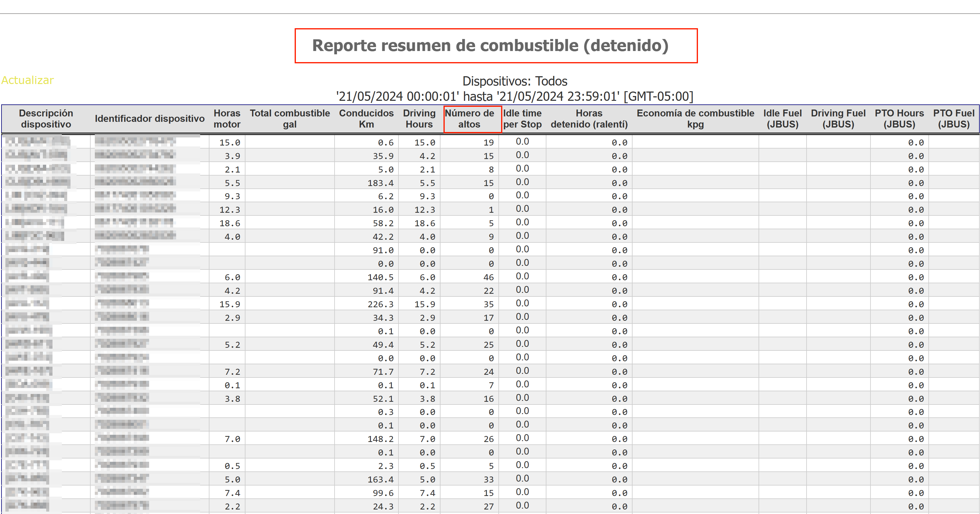Click the Número de altos header
Screen dimensions: 980x514
[469, 119]
